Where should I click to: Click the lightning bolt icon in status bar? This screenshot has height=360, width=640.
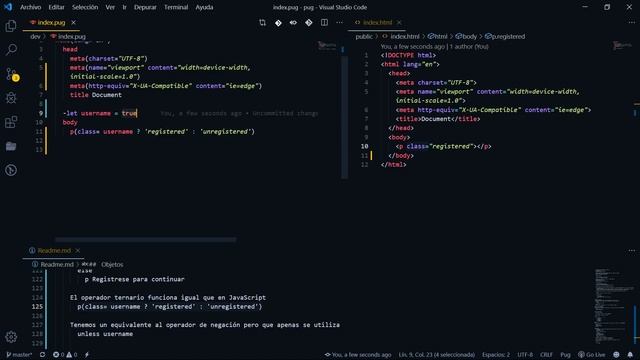pos(87,355)
